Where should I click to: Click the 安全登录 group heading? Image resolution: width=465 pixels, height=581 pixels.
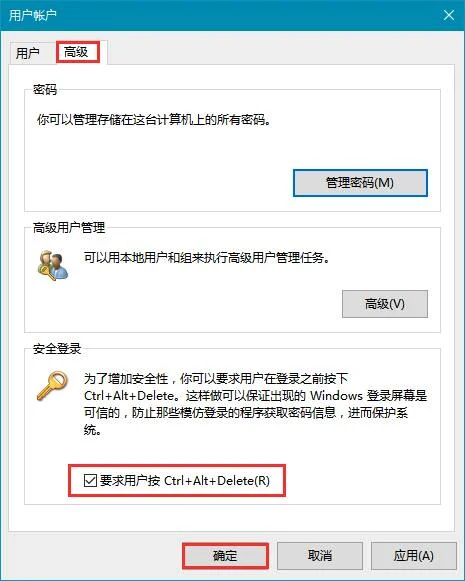pyautogui.click(x=57, y=349)
